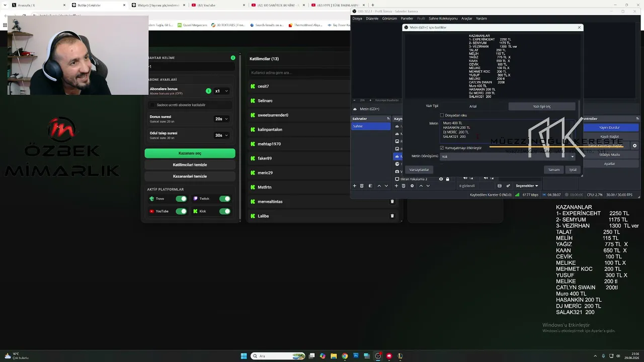Add a new scene in OBS Sahneler panel

pyautogui.click(x=354, y=186)
